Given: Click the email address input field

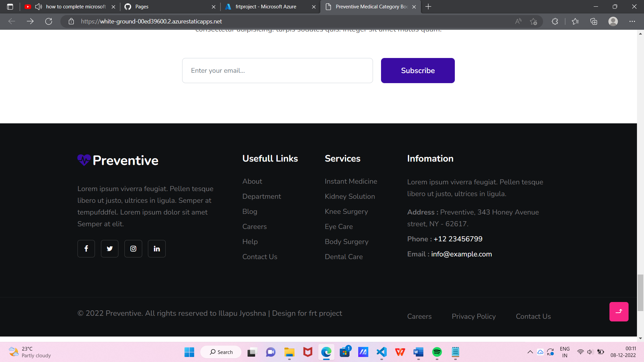Looking at the screenshot, I should (277, 70).
